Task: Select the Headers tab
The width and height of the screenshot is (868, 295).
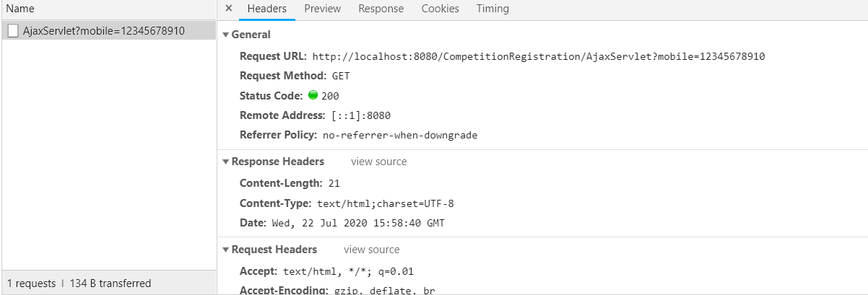Action: click(267, 9)
